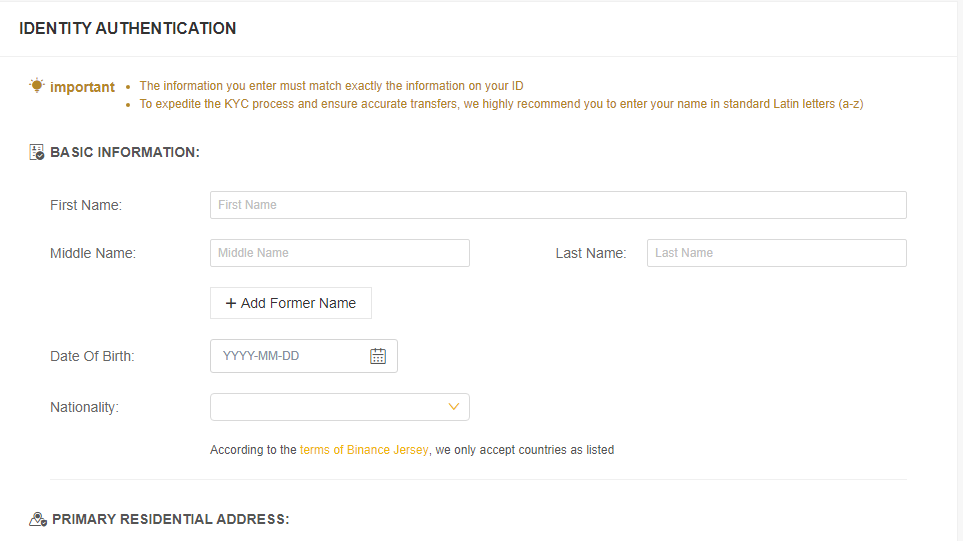Click the BASIC INFORMATION section title
Viewport: 963px width, 541px height.
tap(125, 152)
